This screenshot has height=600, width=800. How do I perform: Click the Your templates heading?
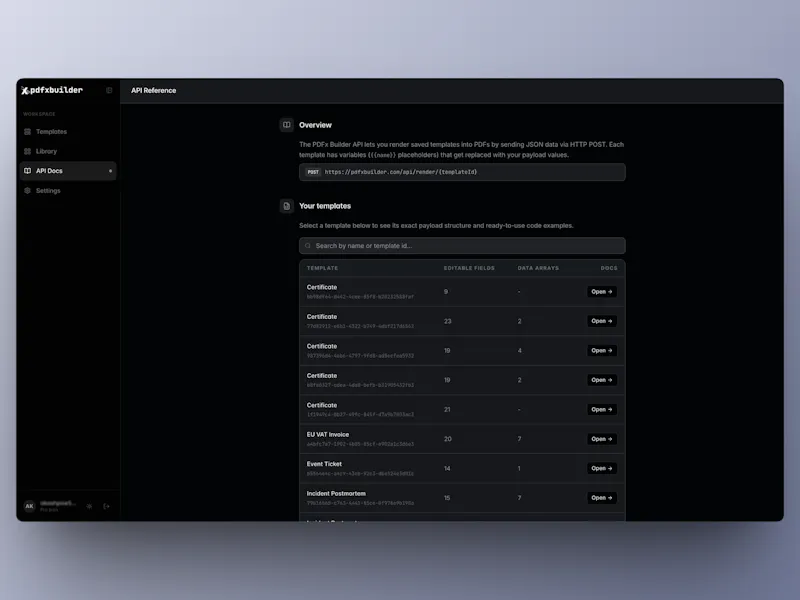click(325, 206)
